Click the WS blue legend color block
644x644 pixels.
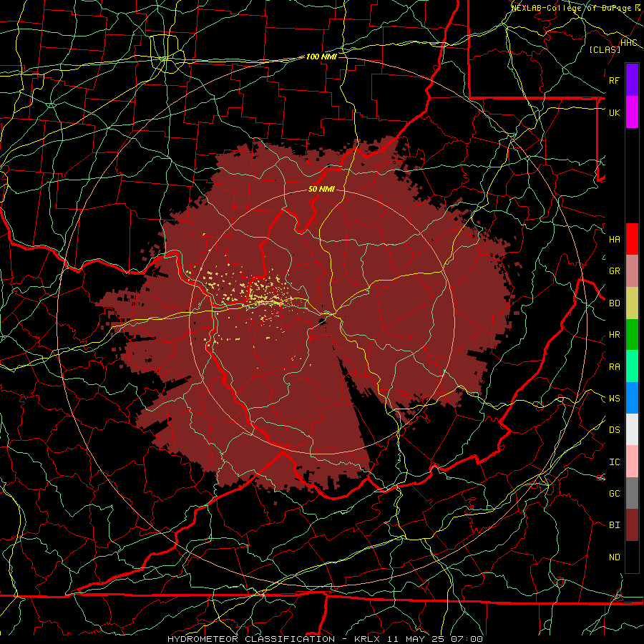[x=632, y=398]
